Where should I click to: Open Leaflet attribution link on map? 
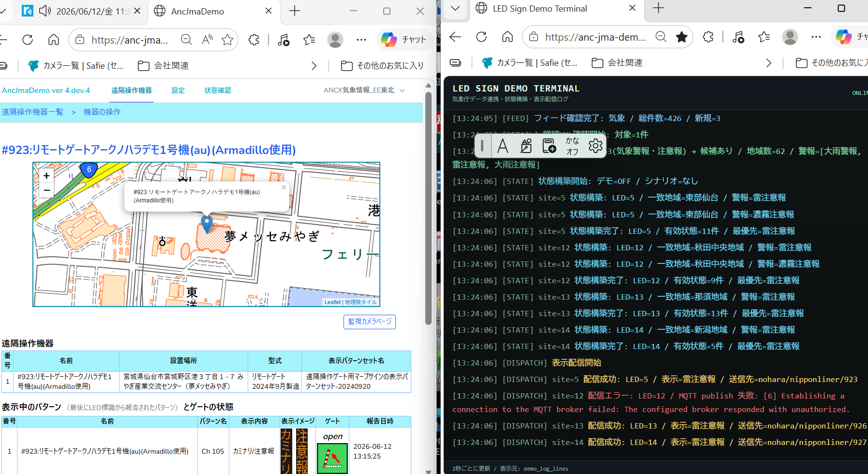coord(332,302)
